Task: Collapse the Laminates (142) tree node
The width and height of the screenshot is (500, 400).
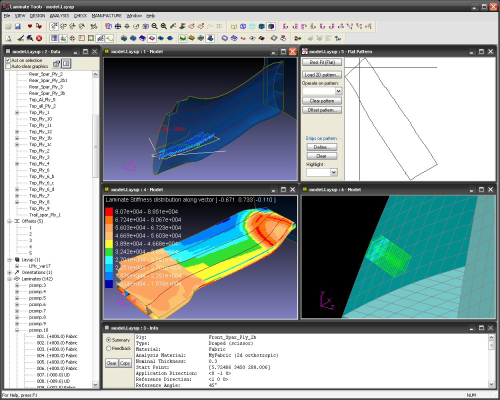Action: point(10,279)
